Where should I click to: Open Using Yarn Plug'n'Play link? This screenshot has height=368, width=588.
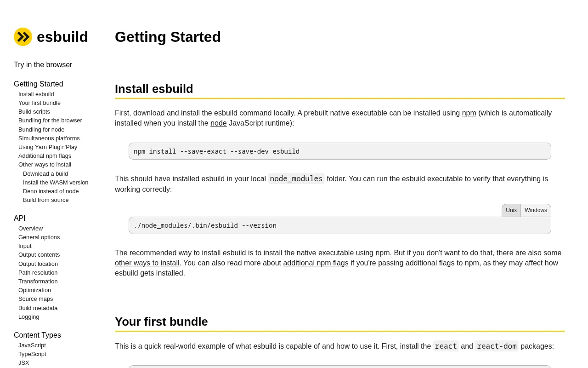coord(48,147)
